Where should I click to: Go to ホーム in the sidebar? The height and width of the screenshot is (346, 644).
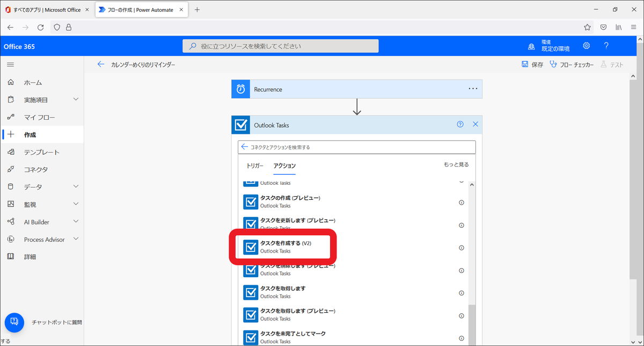(33, 83)
